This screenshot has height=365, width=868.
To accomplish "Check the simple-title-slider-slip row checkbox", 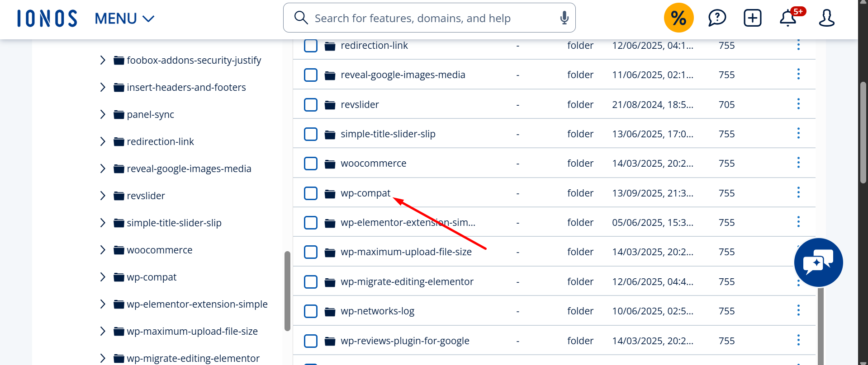I will tap(311, 134).
